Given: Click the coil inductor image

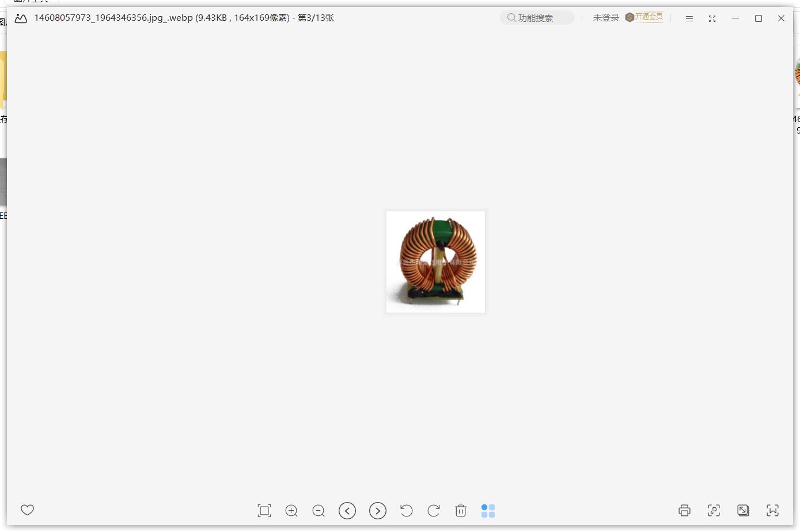Looking at the screenshot, I should pos(435,262).
